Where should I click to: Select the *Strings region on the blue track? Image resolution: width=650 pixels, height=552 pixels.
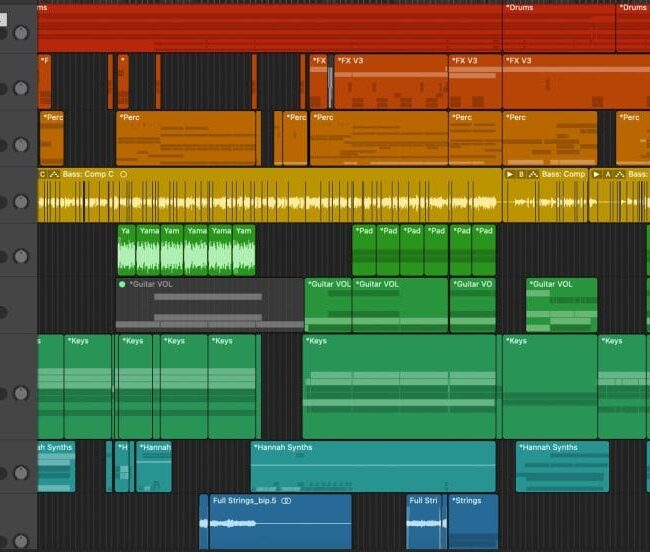(472, 522)
